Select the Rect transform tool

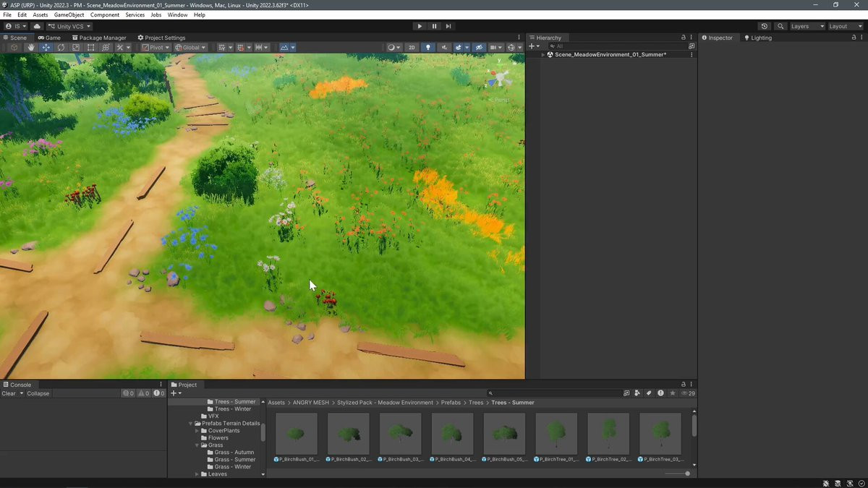pos(90,48)
